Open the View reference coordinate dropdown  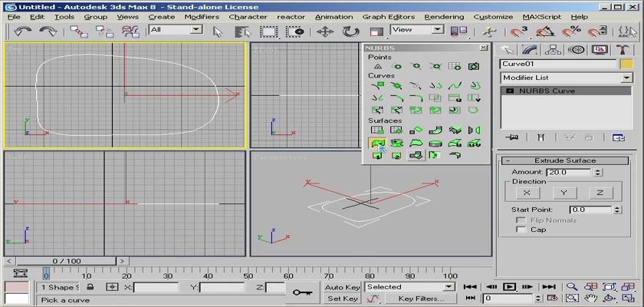pos(437,29)
